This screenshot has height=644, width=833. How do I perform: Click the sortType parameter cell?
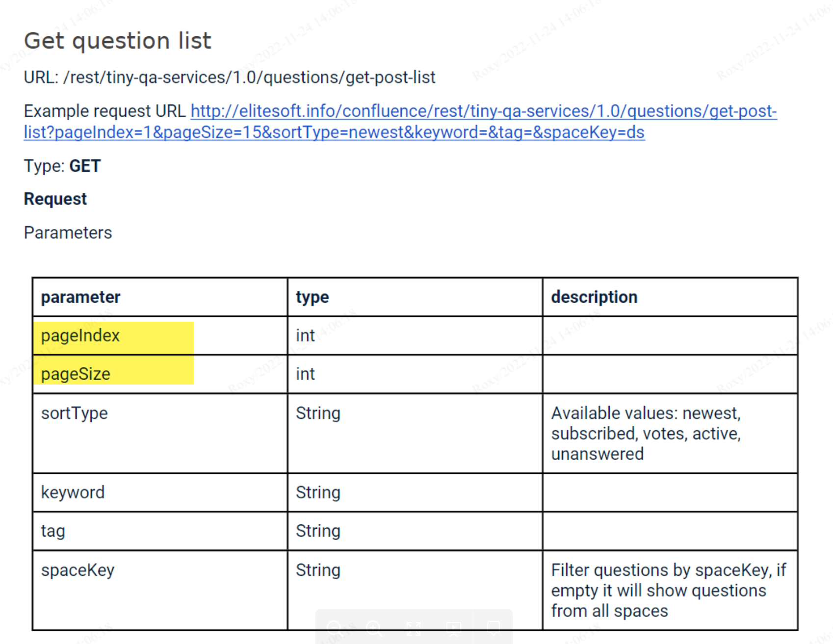[74, 413]
